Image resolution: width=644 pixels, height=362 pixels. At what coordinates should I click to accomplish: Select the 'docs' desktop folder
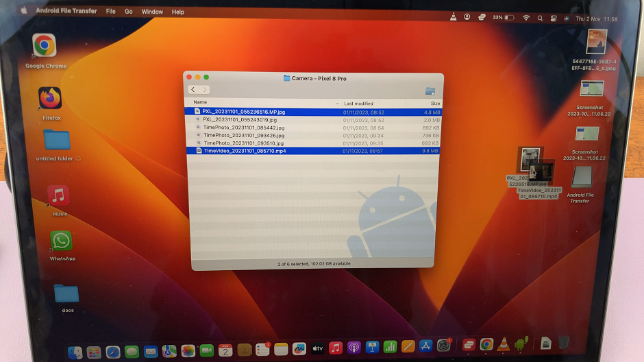(66, 294)
